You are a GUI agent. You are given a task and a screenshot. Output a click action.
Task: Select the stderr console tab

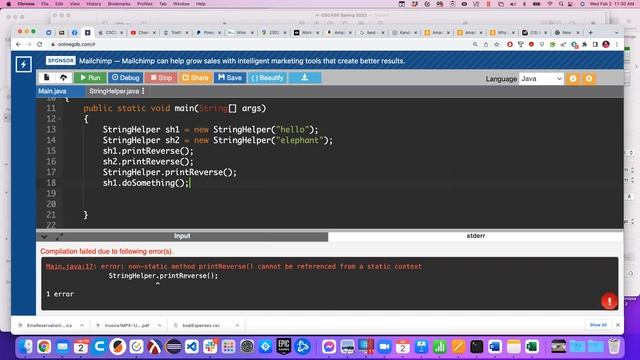[476, 236]
